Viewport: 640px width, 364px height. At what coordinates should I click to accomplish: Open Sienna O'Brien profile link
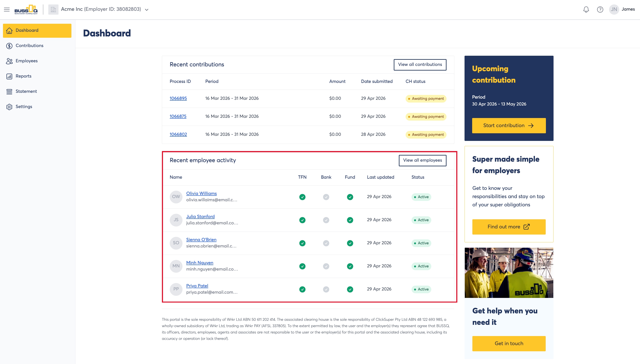(x=201, y=240)
